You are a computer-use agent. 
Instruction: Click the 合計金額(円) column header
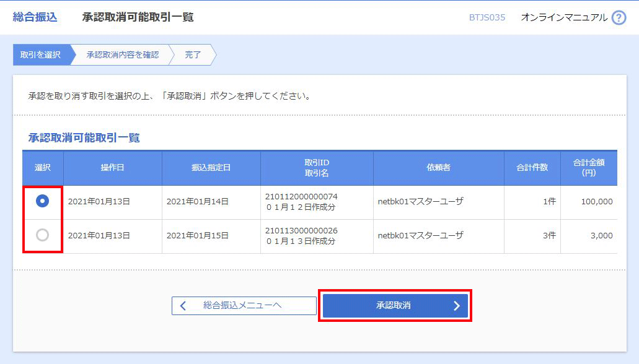588,168
